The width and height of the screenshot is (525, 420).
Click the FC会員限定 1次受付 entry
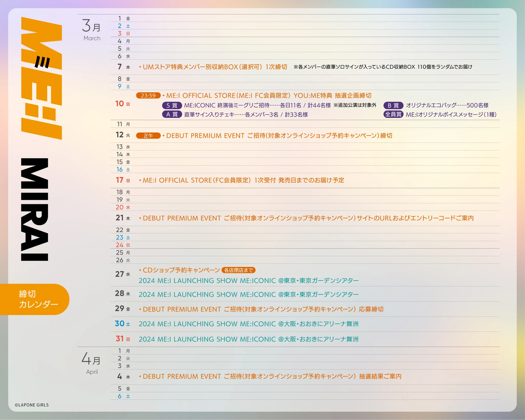pos(241,180)
